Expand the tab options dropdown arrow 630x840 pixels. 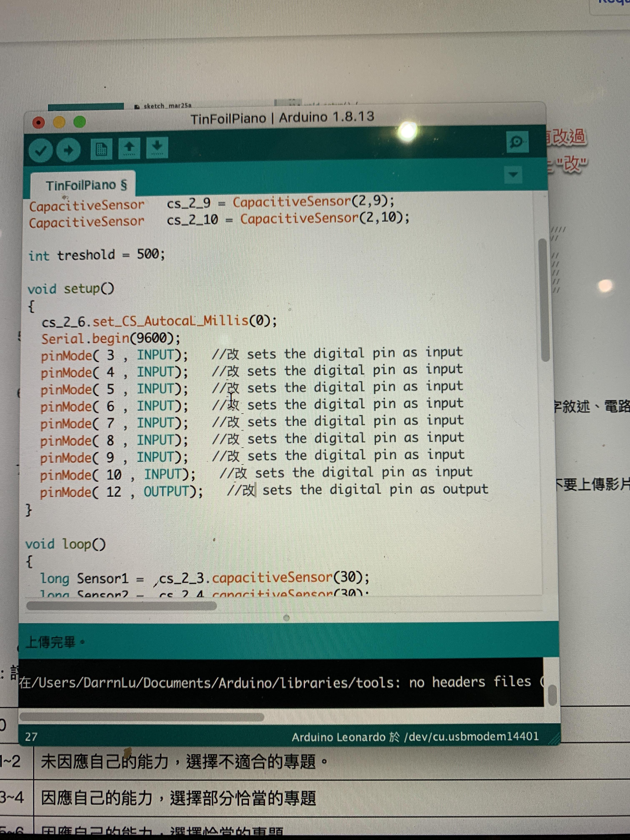pos(513,175)
